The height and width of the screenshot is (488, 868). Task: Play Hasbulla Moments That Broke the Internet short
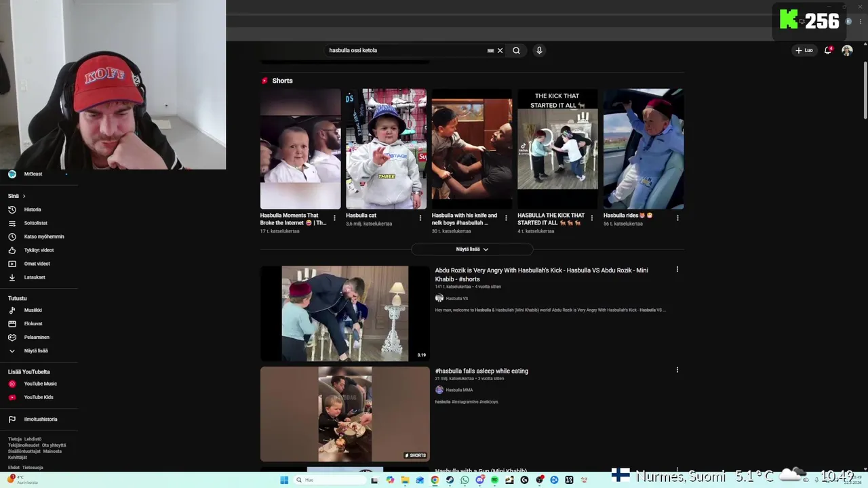[300, 149]
